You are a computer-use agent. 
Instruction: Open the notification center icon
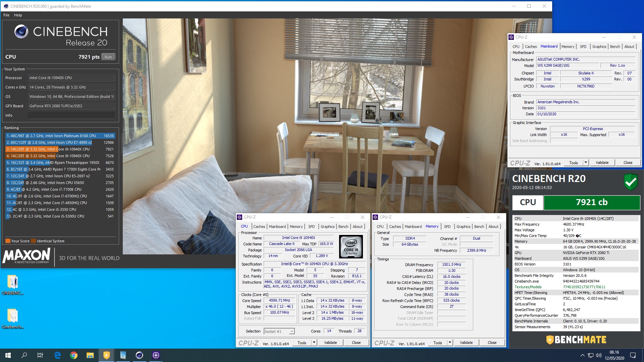(633, 355)
